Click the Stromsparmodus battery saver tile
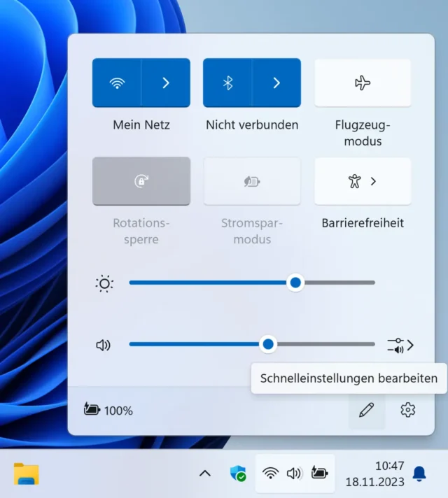 pyautogui.click(x=252, y=181)
